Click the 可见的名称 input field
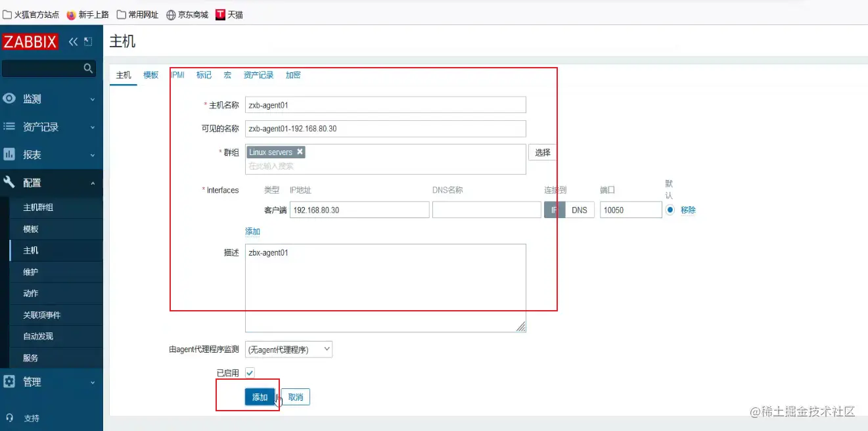Image resolution: width=868 pixels, height=431 pixels. pyautogui.click(x=386, y=129)
